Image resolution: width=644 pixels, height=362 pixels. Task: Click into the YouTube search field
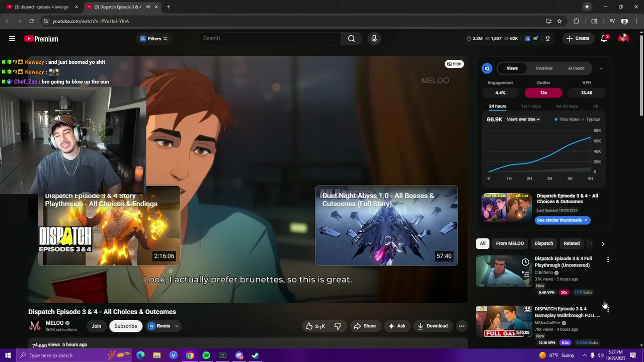270,39
